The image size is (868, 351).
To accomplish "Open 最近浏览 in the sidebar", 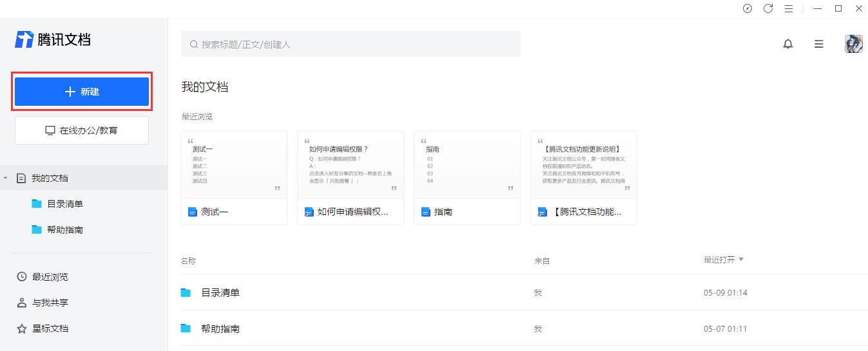I will (50, 277).
